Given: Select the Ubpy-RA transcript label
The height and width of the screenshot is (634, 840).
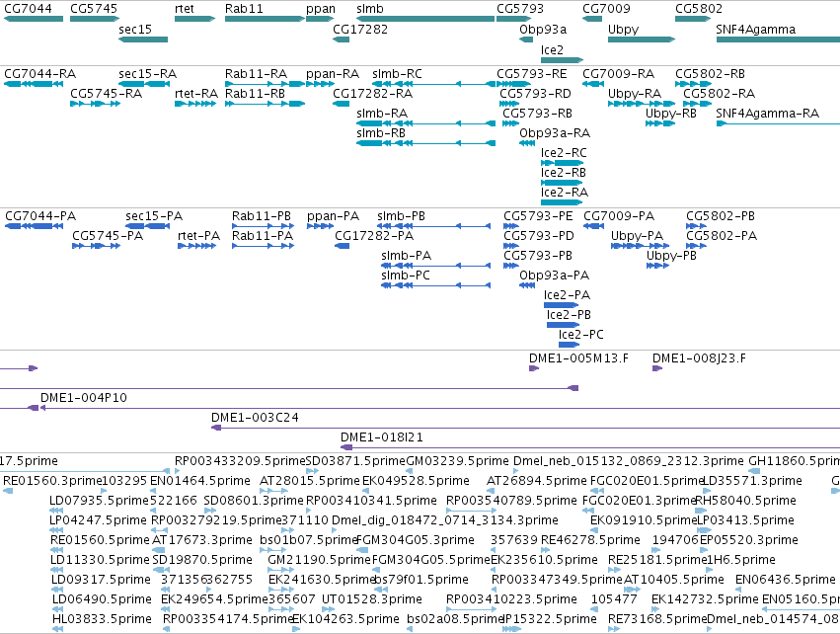Looking at the screenshot, I should click(635, 93).
